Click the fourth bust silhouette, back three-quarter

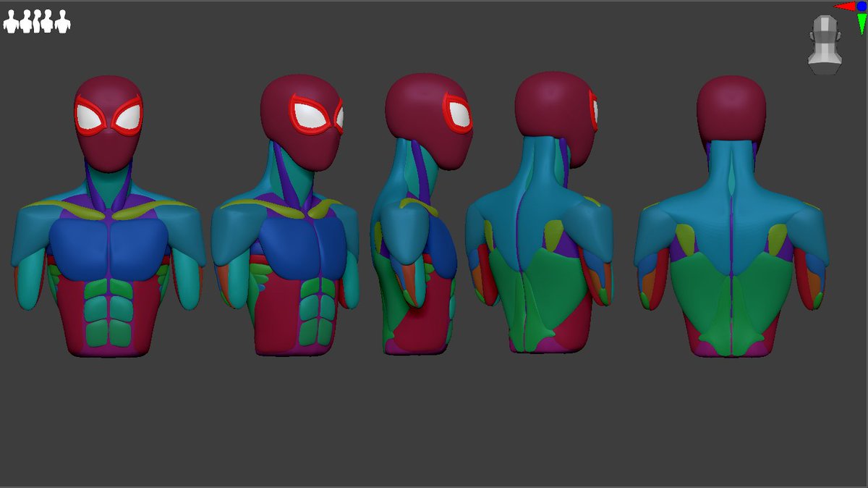(47, 22)
